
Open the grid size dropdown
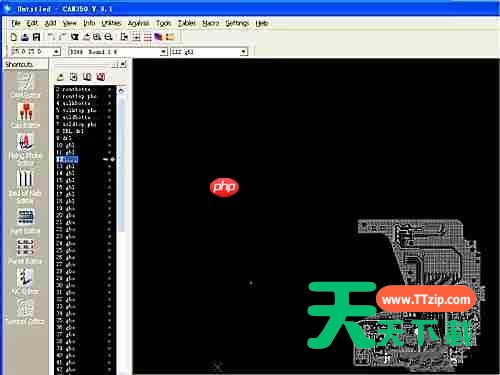coord(56,52)
